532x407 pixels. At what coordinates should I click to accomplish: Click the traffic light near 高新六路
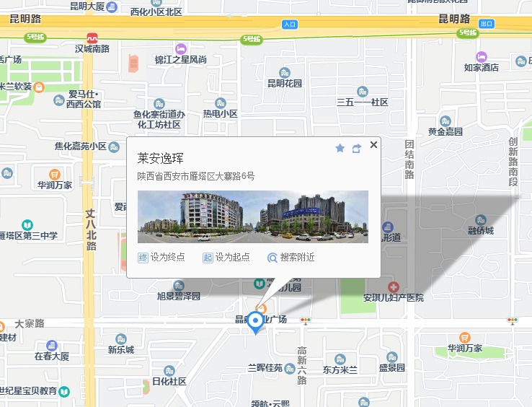click(306, 320)
